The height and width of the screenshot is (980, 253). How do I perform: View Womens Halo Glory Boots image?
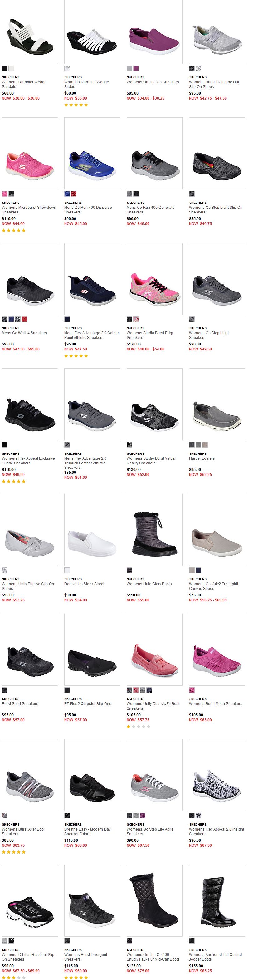pos(155,530)
